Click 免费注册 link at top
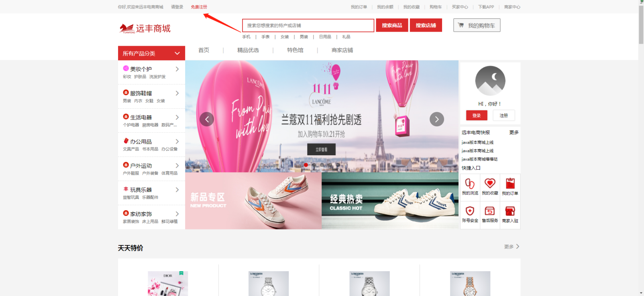Image resolution: width=644 pixels, height=296 pixels. point(199,7)
